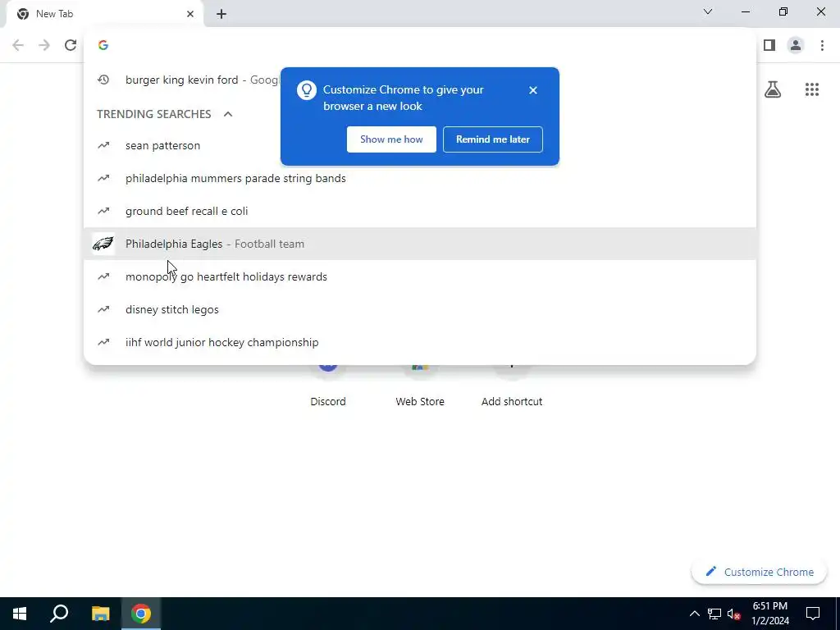This screenshot has height=630, width=840.
Task: Open the Search Labs flask icon
Action: [773, 89]
